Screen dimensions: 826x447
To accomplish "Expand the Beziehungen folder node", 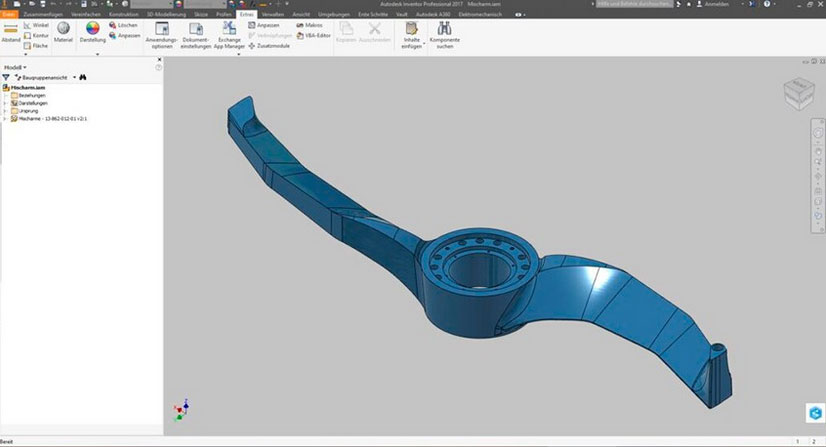I will click(x=5, y=95).
